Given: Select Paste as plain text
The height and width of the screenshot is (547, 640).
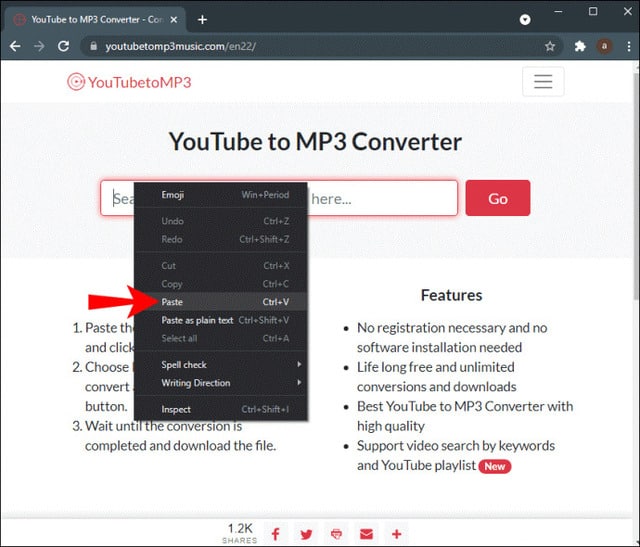Looking at the screenshot, I should point(221,320).
